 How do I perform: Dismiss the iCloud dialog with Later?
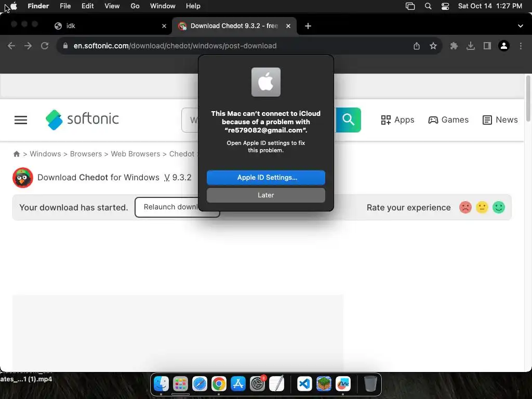click(x=265, y=195)
